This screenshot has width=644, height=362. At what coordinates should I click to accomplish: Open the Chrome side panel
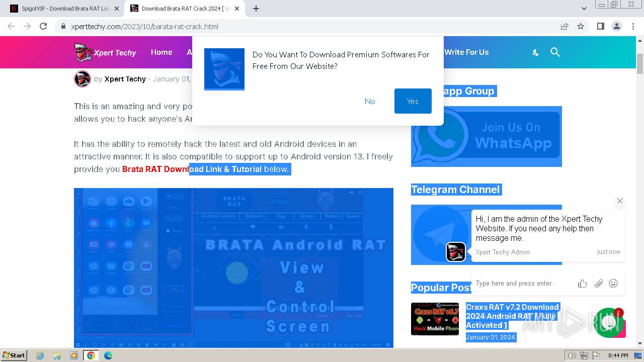pos(600,26)
